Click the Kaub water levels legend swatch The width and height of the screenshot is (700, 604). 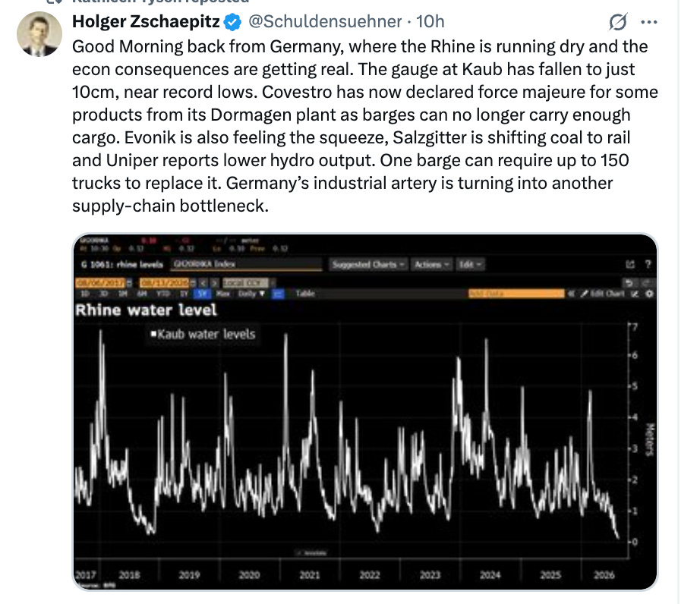pyautogui.click(x=153, y=334)
